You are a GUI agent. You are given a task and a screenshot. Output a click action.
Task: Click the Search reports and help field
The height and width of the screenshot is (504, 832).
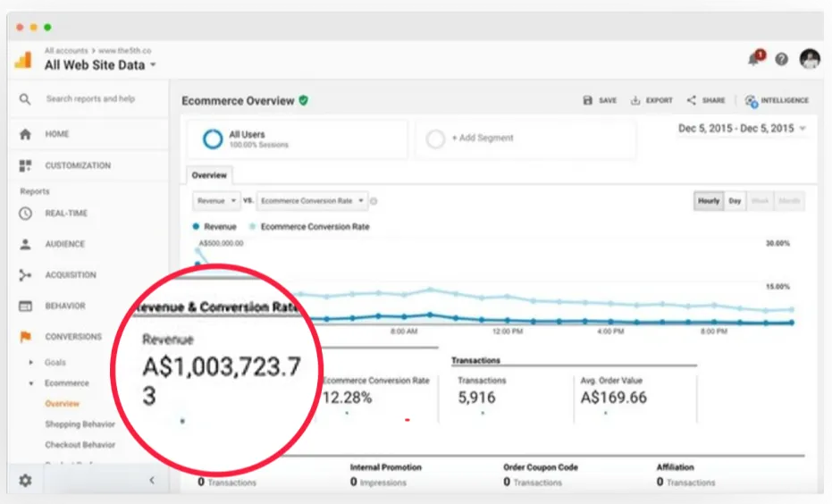point(90,98)
